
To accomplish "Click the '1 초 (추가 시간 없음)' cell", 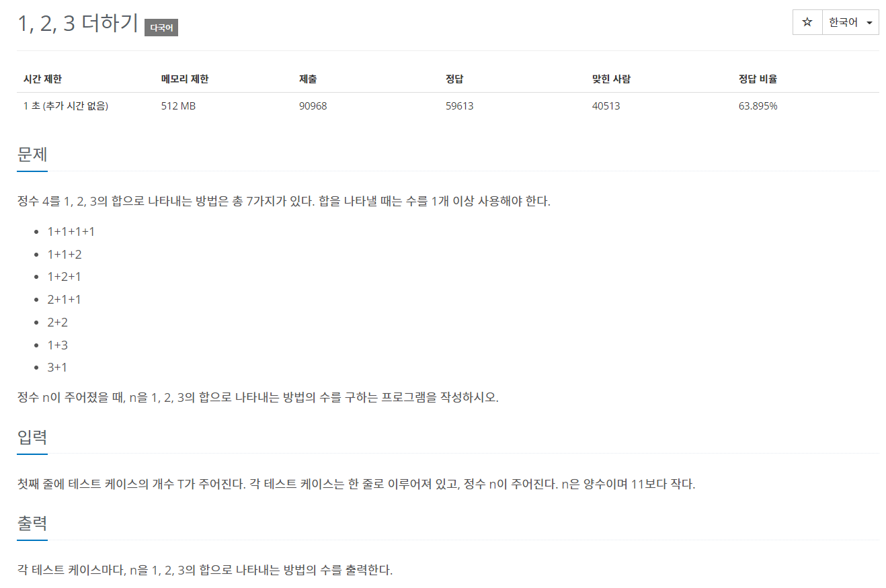I will coord(66,106).
